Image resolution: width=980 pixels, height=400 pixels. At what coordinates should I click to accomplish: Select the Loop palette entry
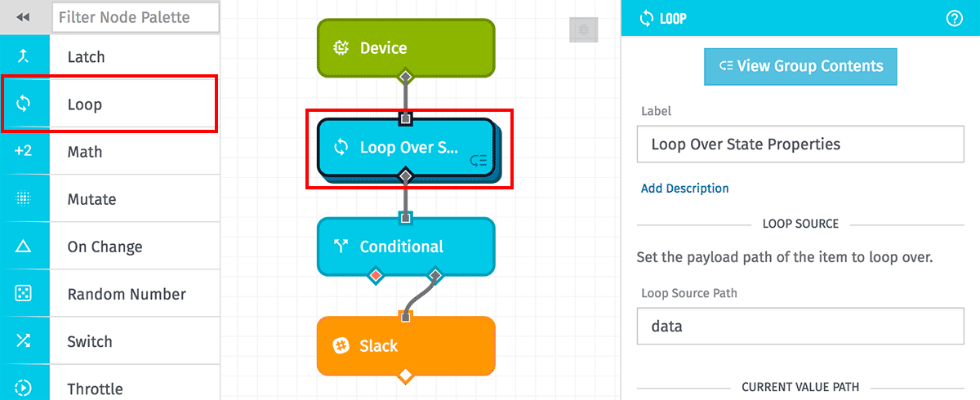135,104
